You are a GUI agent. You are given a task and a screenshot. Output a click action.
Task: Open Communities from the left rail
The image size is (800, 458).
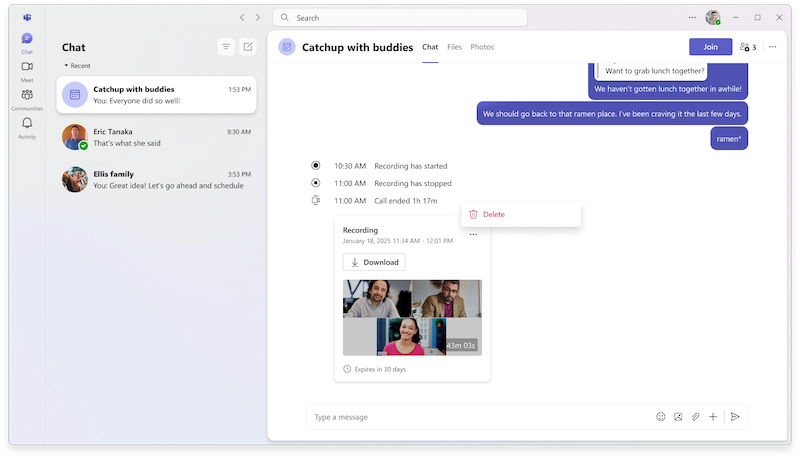27,96
